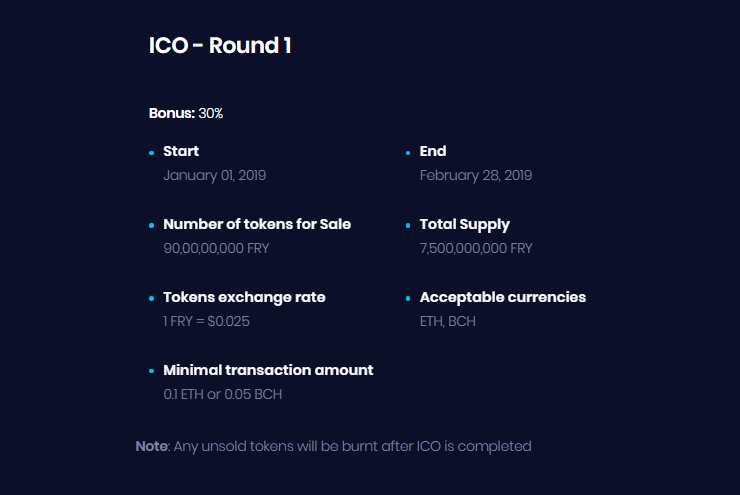This screenshot has height=495, width=740.
Task: Click the 0.1 ETH or 0.05 BCH minimum
Action: pos(223,394)
